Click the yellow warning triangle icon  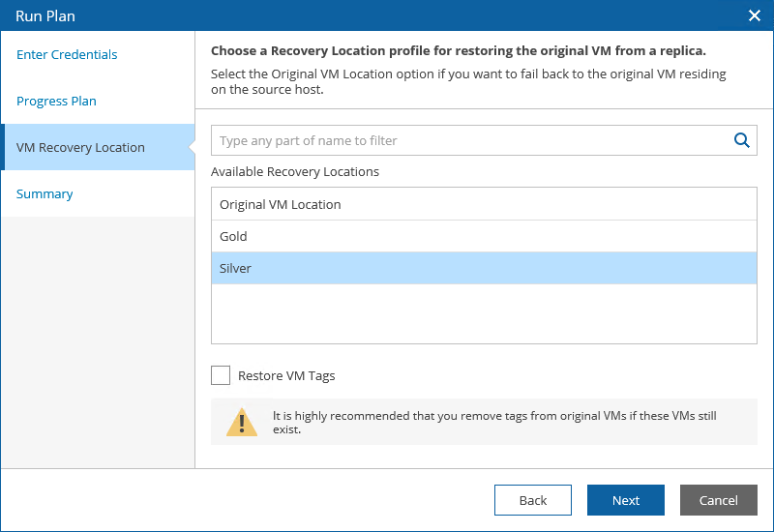tap(242, 422)
